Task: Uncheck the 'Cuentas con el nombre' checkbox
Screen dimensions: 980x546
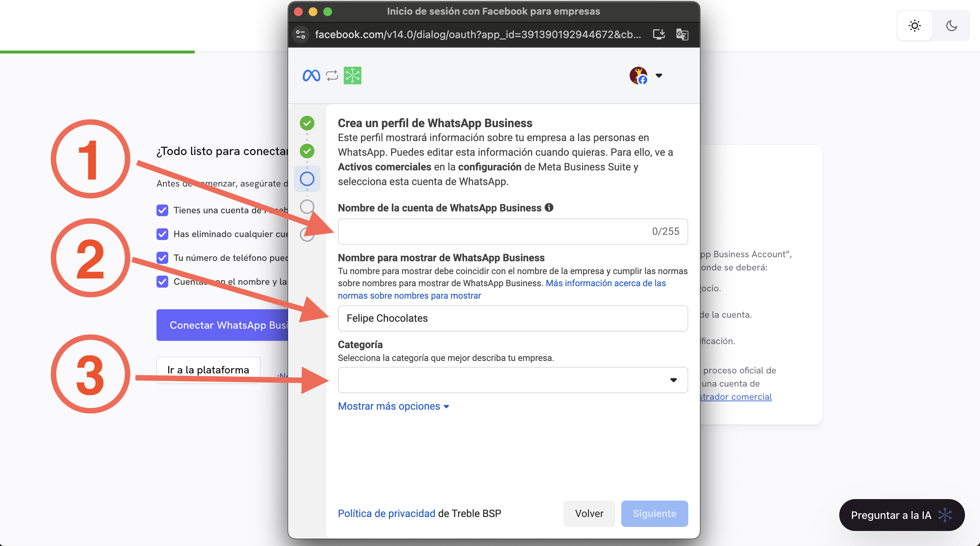Action: pos(162,281)
